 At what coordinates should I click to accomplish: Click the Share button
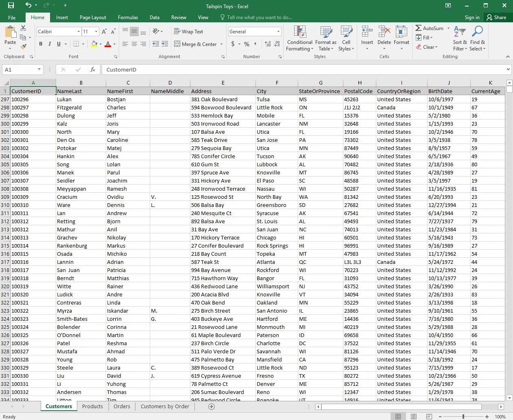[496, 17]
